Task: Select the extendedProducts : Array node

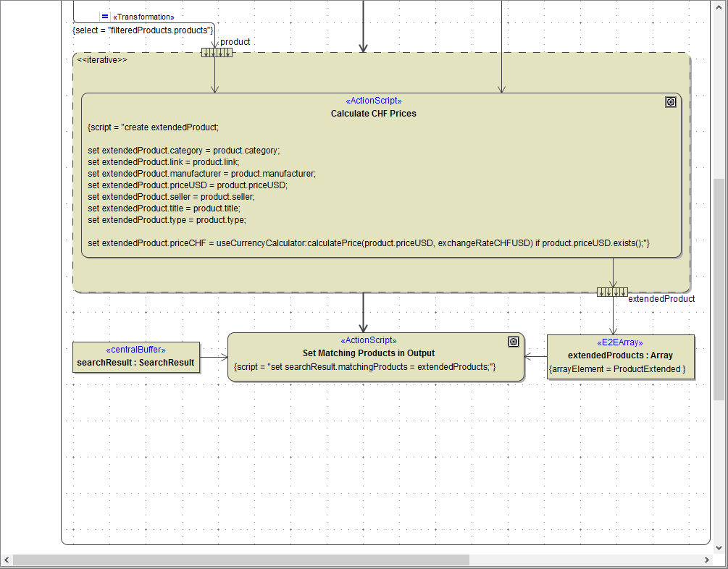Action: (x=620, y=357)
